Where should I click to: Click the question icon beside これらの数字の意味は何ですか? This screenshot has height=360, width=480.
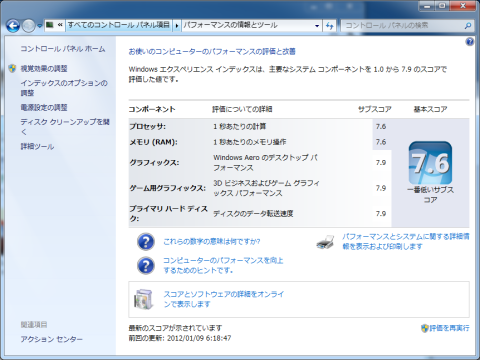click(x=146, y=242)
